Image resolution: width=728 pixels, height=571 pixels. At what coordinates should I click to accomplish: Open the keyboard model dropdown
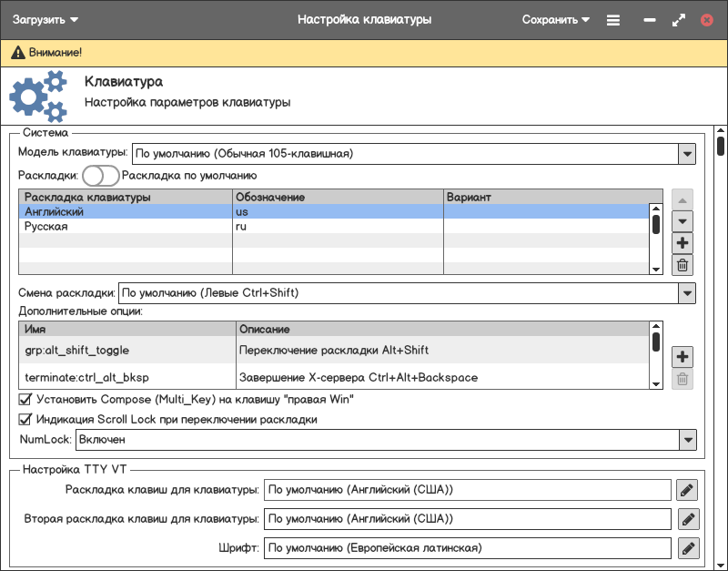687,154
